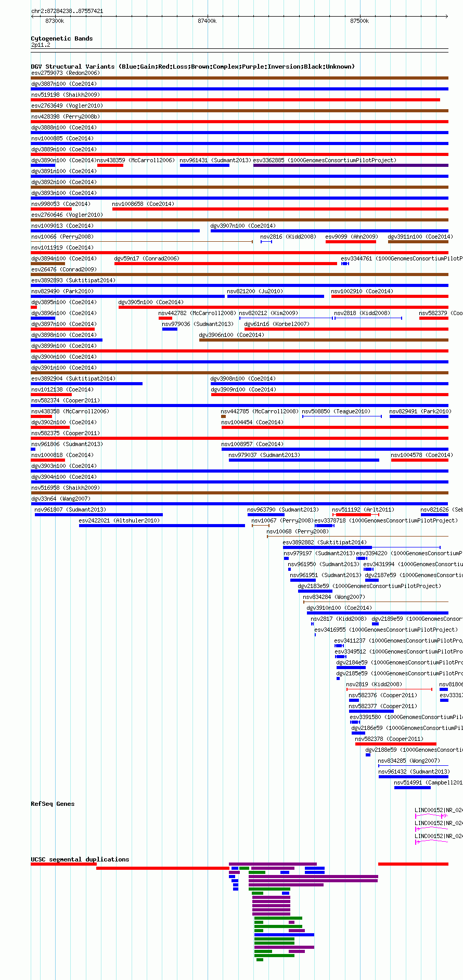Click variant label nsv2819 (Kidd2008)
The width and height of the screenshot is (463, 980).
(x=374, y=684)
